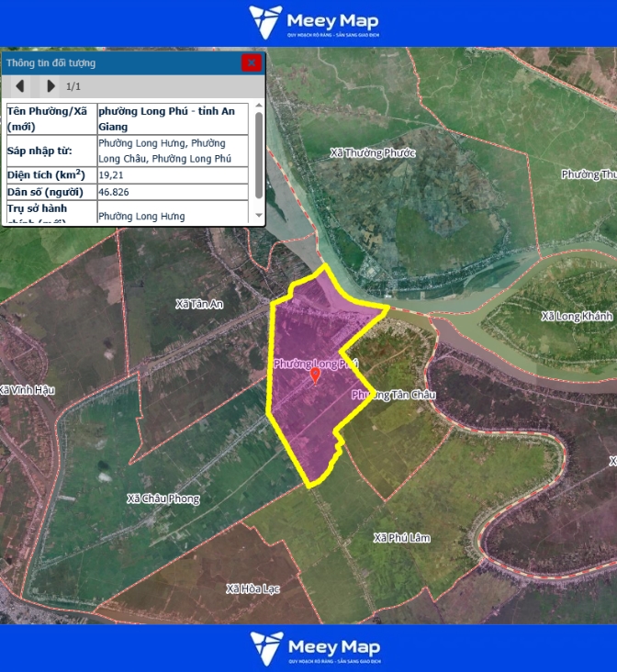Click the Meey Map logo at bottom
Image resolution: width=617 pixels, height=672 pixels.
point(313,648)
